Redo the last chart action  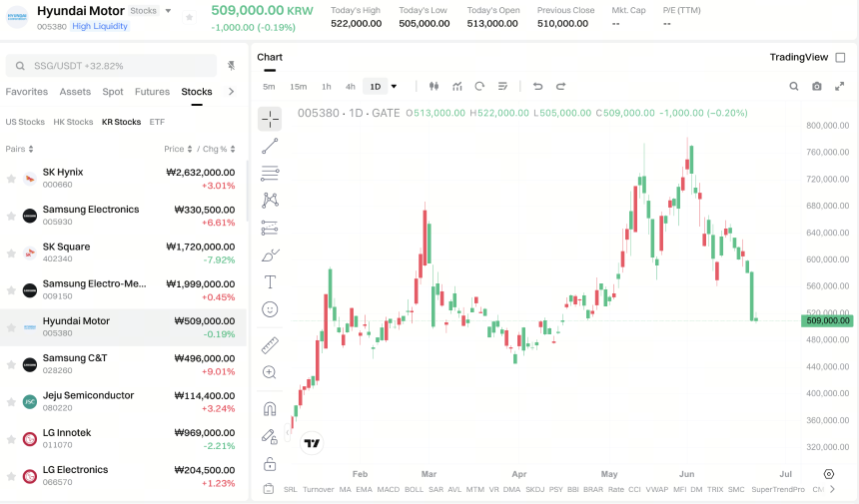tap(560, 86)
